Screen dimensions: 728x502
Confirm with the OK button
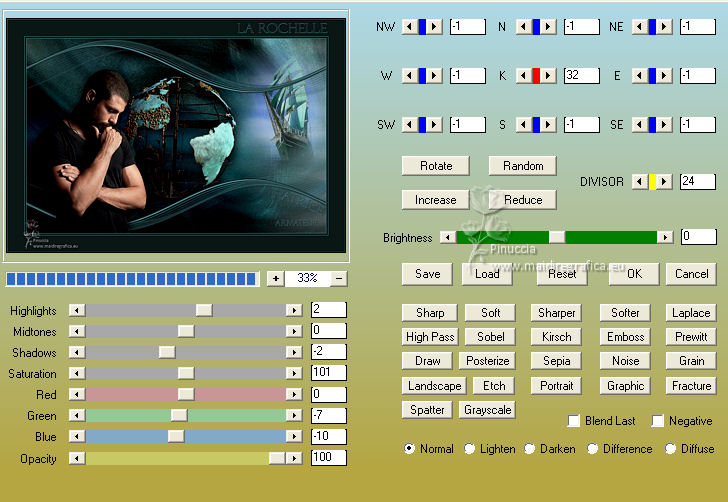[x=634, y=274]
